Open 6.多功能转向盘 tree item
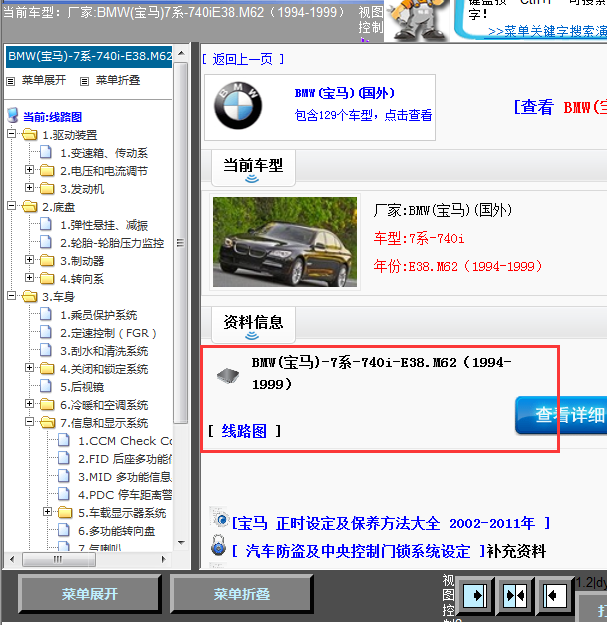 click(116, 531)
